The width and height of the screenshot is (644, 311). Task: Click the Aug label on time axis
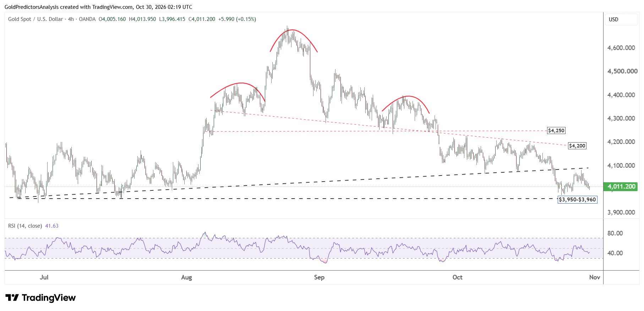coord(186,277)
